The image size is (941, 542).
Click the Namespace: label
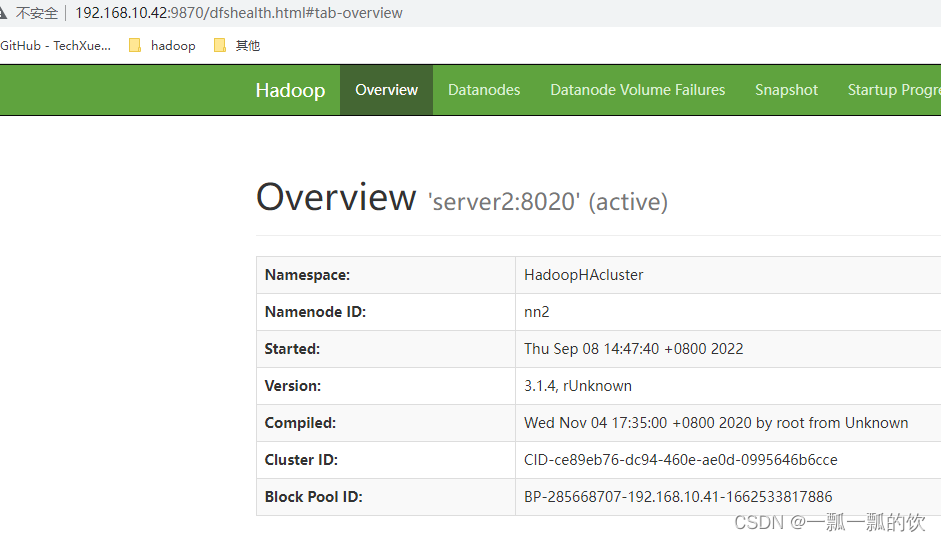[307, 275]
